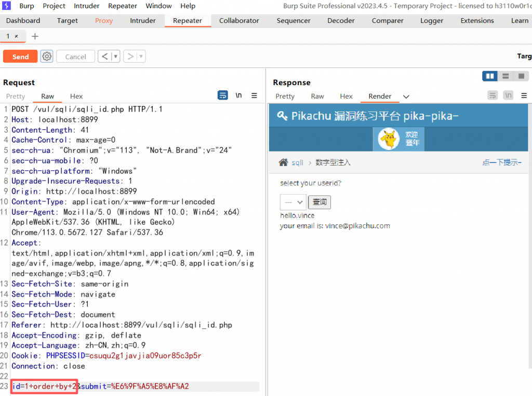Select the single-pane view layout
Viewport: 532px width, 396px height.
pos(521,76)
